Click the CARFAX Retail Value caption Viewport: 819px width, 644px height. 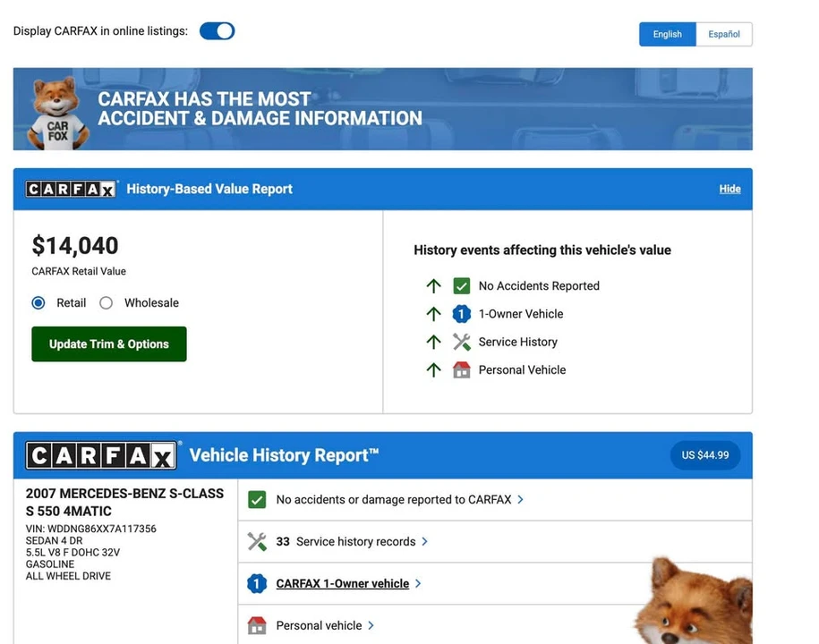point(79,271)
